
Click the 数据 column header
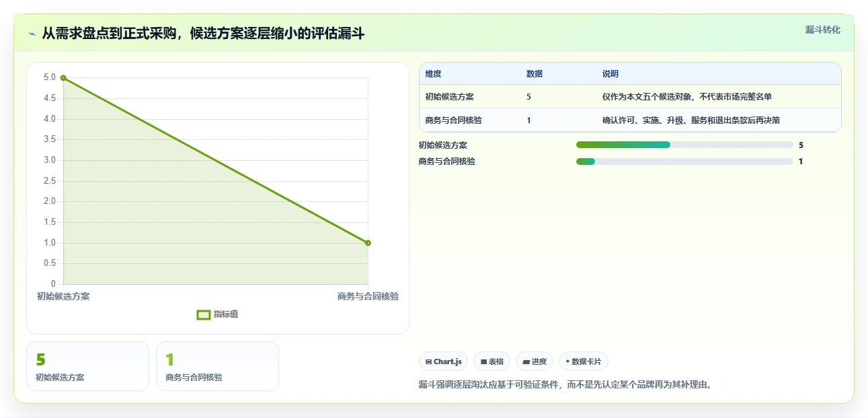pyautogui.click(x=535, y=74)
